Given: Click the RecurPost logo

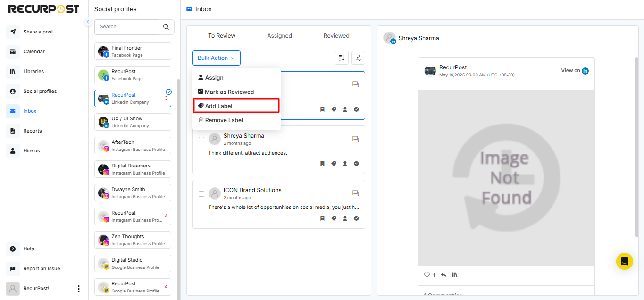Looking at the screenshot, I should (x=44, y=9).
